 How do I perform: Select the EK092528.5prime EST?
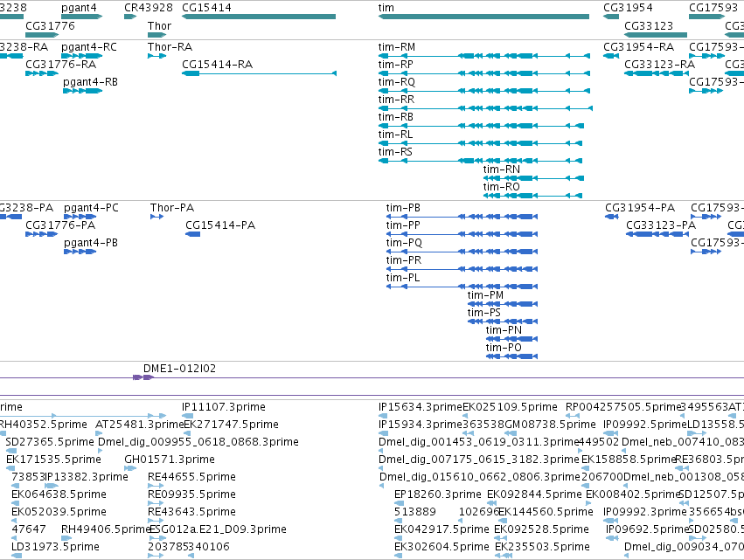point(500,539)
